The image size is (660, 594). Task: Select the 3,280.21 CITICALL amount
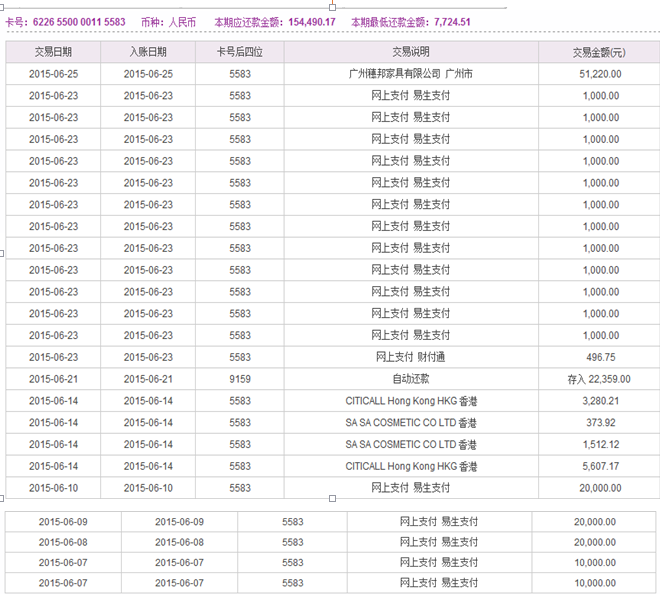pyautogui.click(x=599, y=401)
